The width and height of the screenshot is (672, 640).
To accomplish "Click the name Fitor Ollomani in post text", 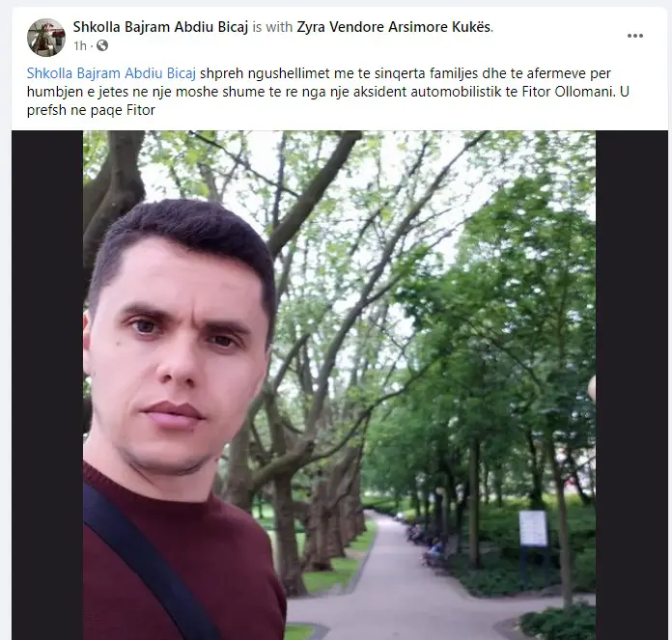I will [568, 92].
